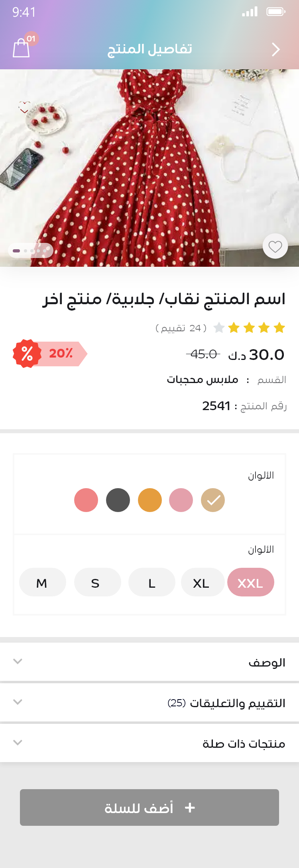Select size L option
299x868 pixels.
pos(152,582)
